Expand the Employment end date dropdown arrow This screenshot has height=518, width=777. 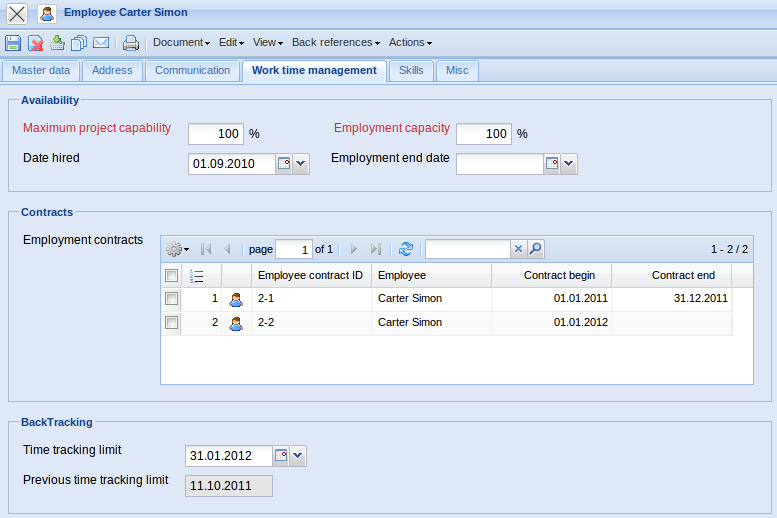(x=569, y=164)
